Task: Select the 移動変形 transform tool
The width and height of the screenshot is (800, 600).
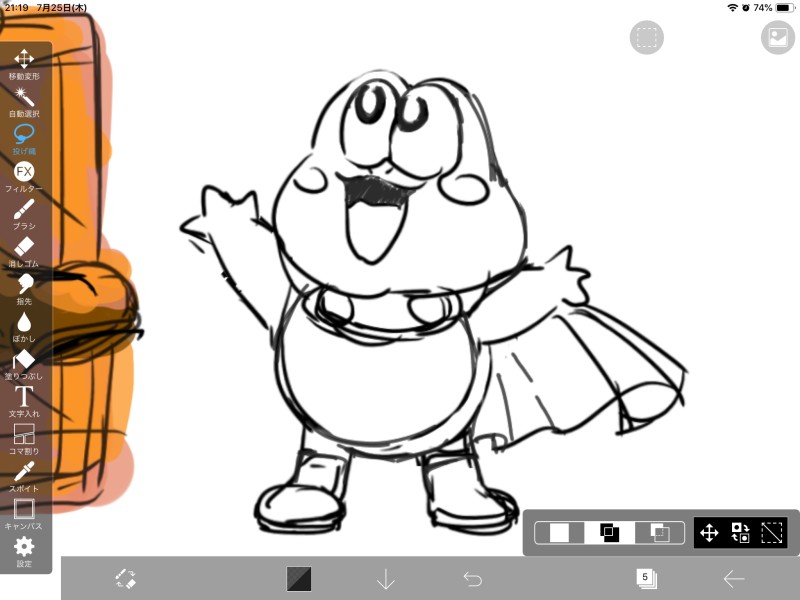Action: [x=24, y=64]
